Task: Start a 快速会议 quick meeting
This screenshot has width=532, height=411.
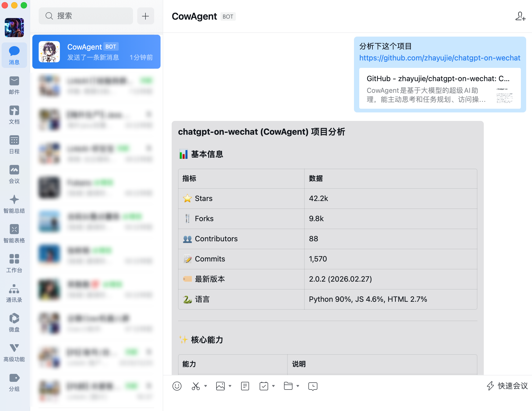Action: (x=507, y=386)
